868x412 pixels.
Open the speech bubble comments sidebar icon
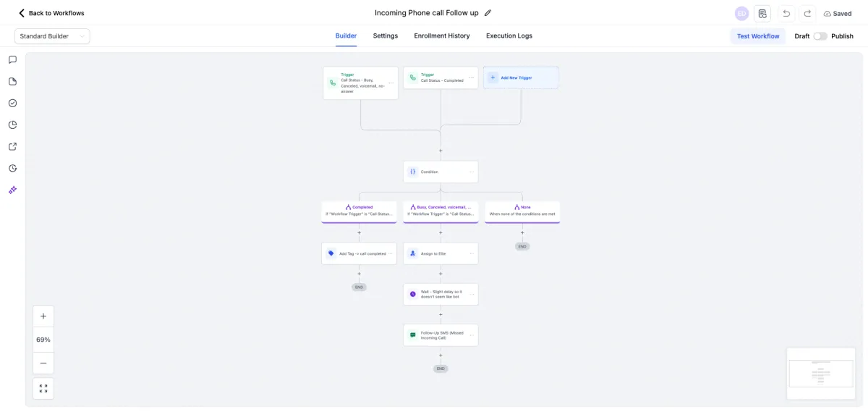pos(12,59)
